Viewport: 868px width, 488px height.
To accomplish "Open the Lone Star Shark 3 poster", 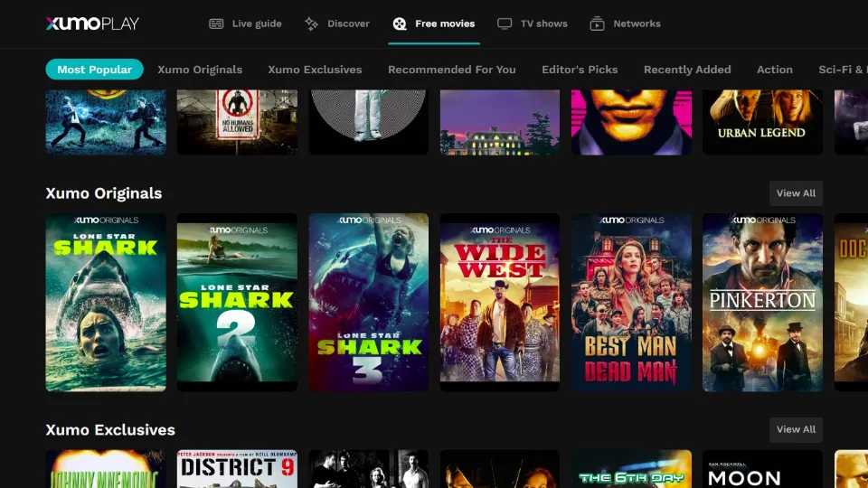I will coord(369,303).
